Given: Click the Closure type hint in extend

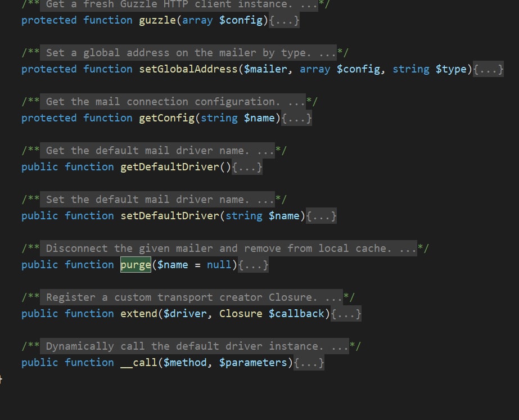Looking at the screenshot, I should click(x=241, y=314).
